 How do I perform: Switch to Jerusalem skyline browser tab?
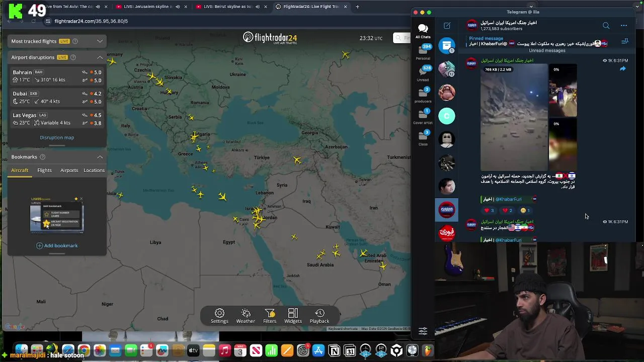tap(151, 7)
